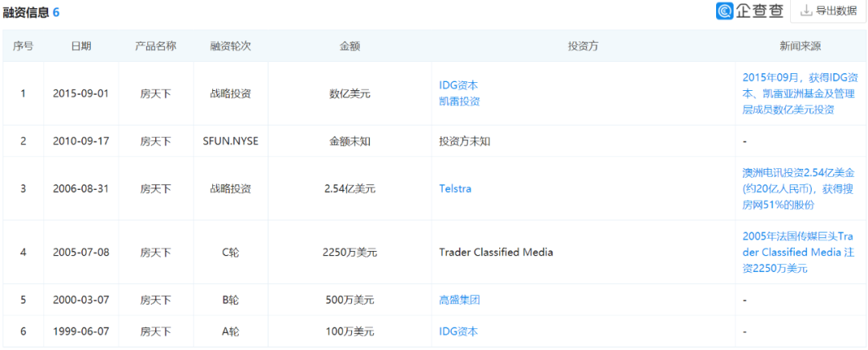Open news link about 2015年09月 IDG资本 investment

click(800, 93)
